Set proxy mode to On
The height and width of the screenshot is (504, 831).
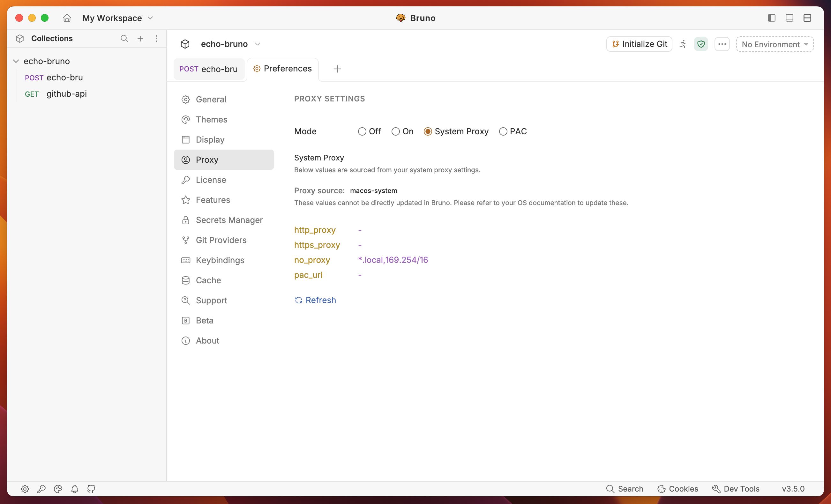point(395,131)
